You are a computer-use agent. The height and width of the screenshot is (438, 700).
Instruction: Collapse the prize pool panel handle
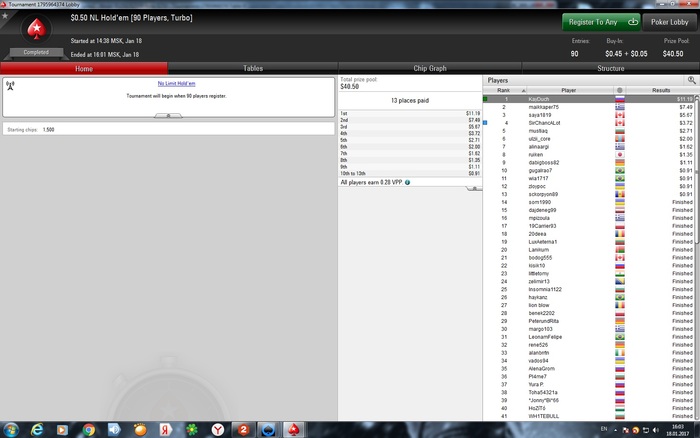pos(474,188)
